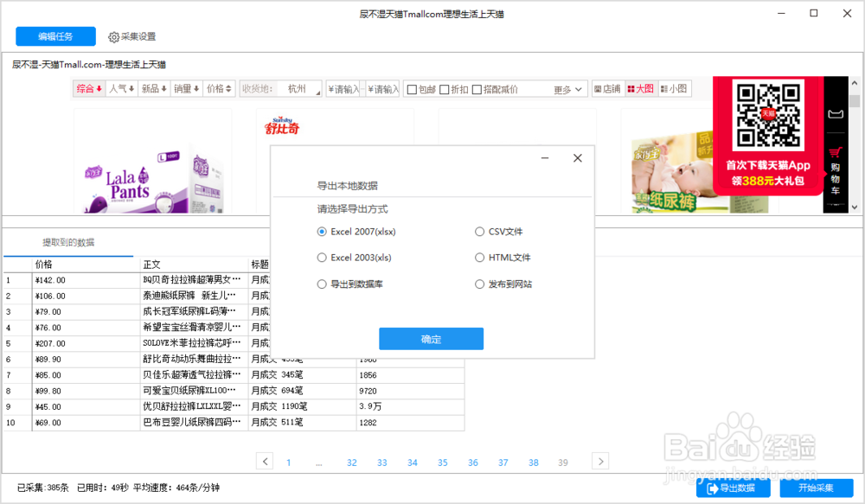Switch to 小图 view
Screen dimensions: 865x504
tap(674, 88)
